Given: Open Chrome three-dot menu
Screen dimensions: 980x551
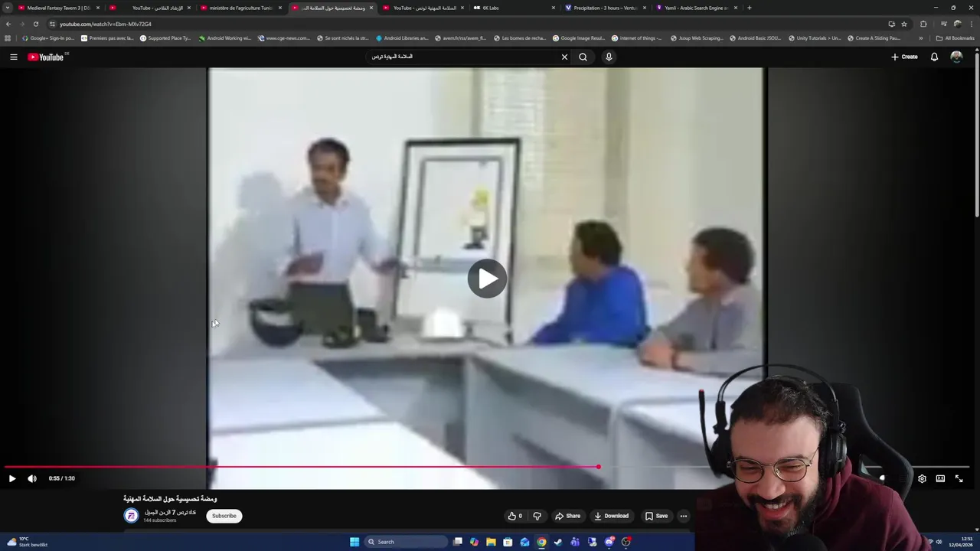Looking at the screenshot, I should [971, 24].
